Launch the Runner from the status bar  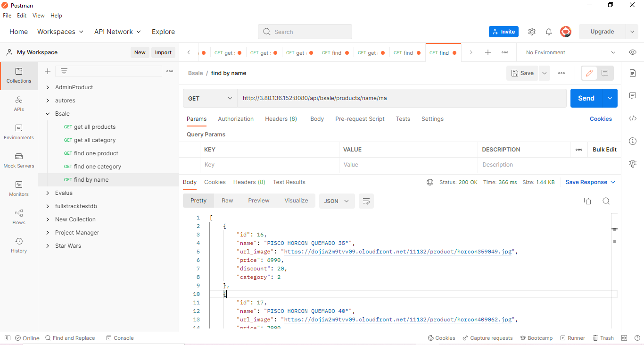point(573,337)
